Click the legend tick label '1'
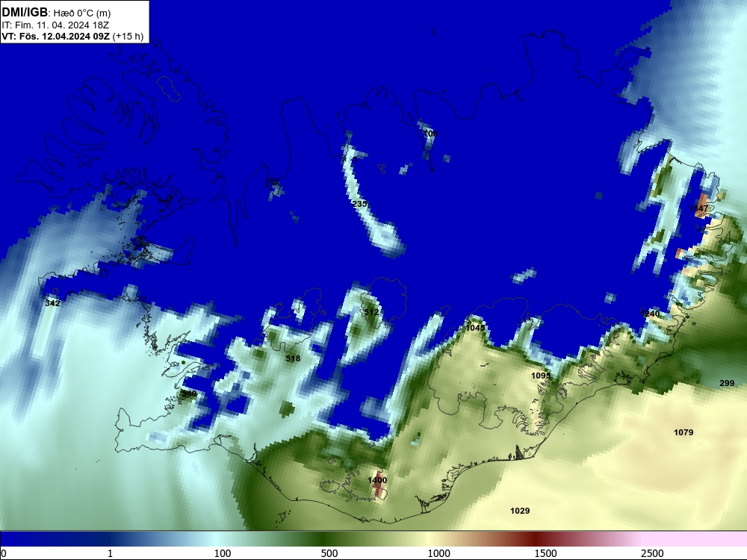 pos(110,553)
